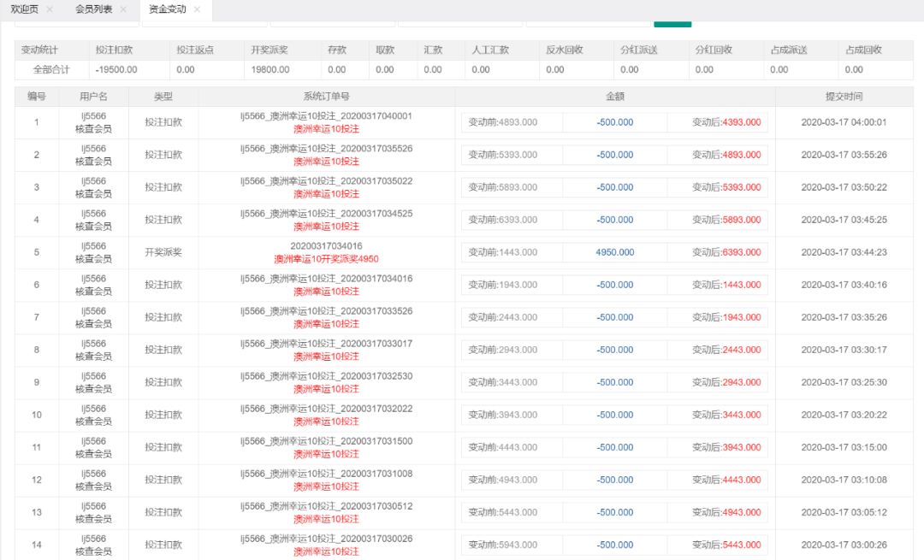Click 变动前:5443.000 in row 13
This screenshot has height=560, width=924.
click(503, 512)
